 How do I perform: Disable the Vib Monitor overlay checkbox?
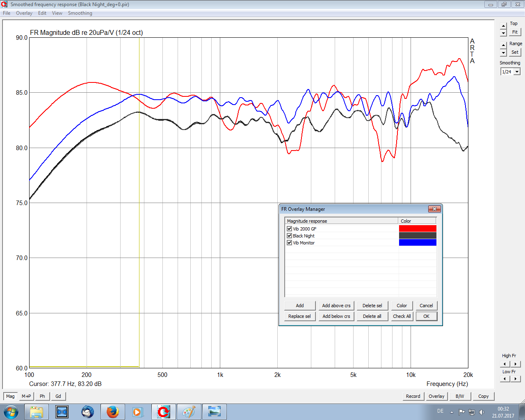290,243
